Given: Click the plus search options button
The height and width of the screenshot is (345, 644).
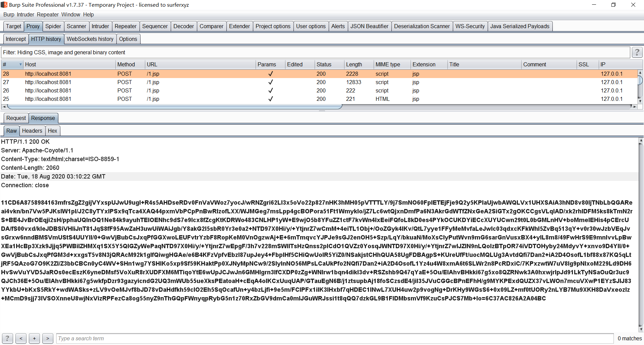Looking at the screenshot, I should point(34,339).
